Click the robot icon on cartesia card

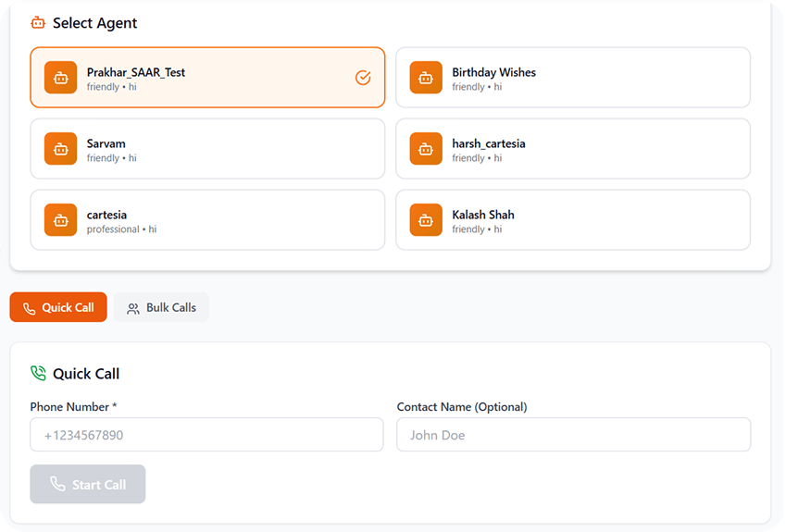tap(61, 220)
